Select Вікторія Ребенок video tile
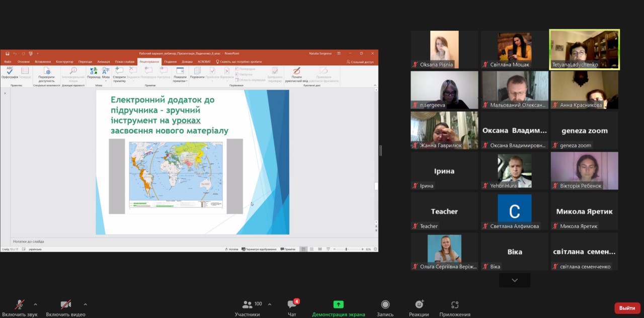 584,171
